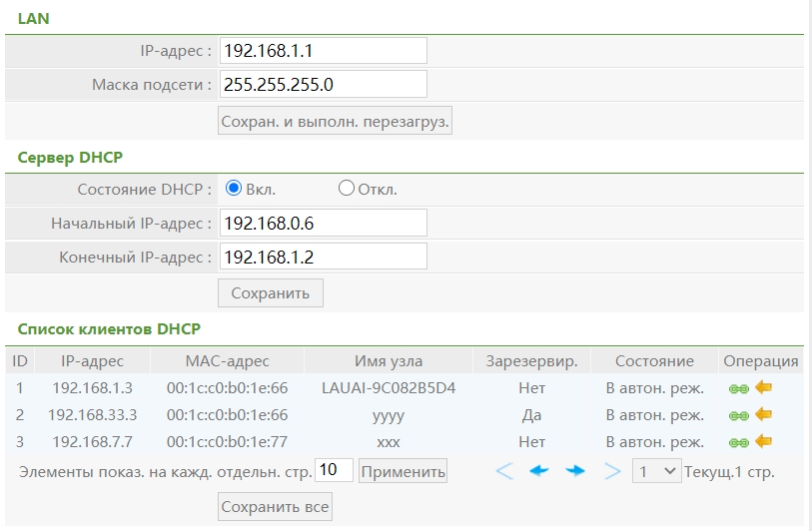The height and width of the screenshot is (531, 812).
Task: Click the Список клиентов DHCP heading
Action: pyautogui.click(x=109, y=328)
